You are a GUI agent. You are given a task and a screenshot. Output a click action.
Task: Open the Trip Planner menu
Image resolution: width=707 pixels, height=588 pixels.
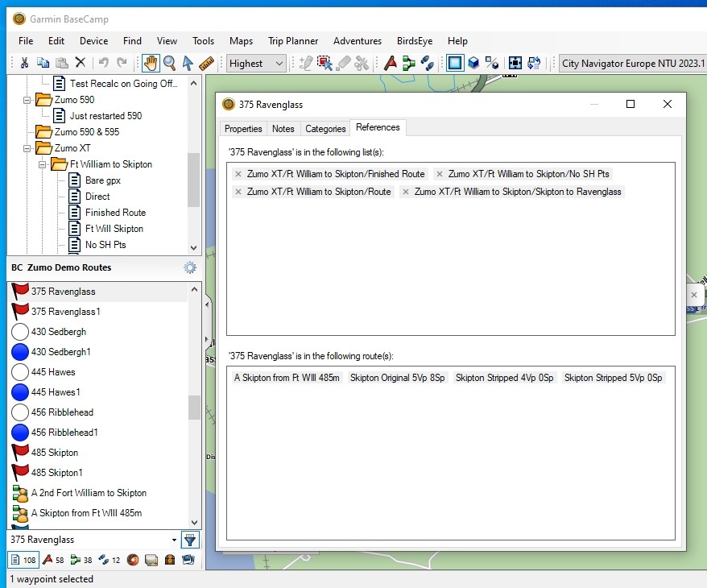tap(293, 41)
